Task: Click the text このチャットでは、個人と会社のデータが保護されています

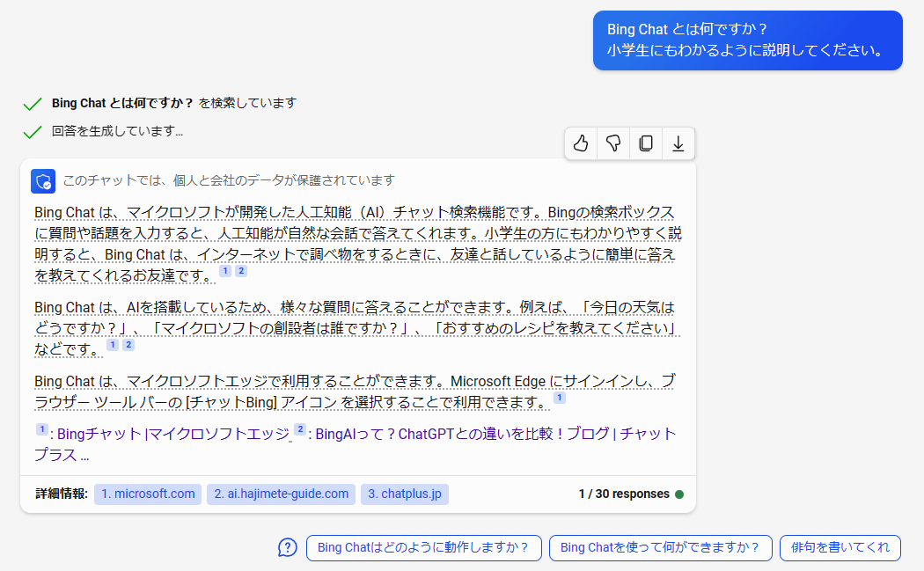Action: point(229,180)
